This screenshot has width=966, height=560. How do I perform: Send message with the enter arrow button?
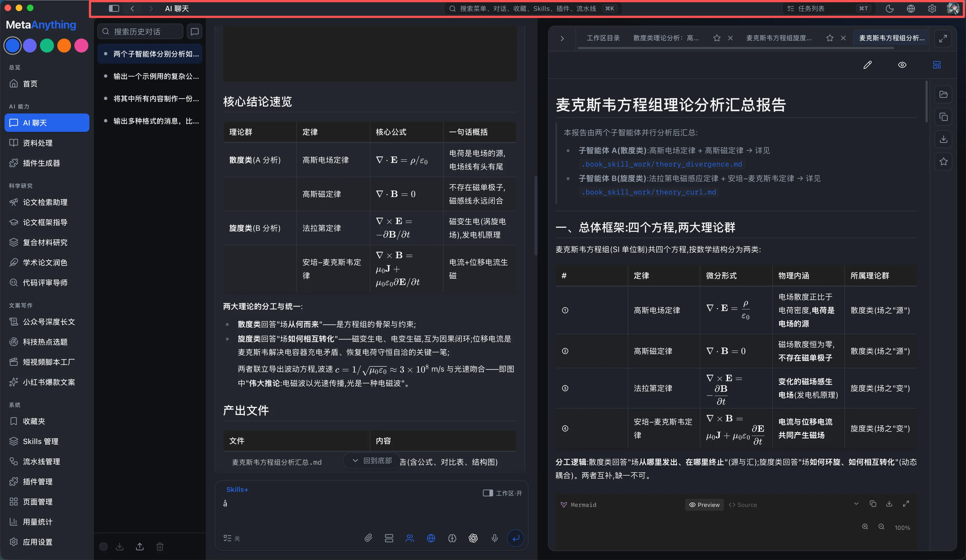coord(516,538)
